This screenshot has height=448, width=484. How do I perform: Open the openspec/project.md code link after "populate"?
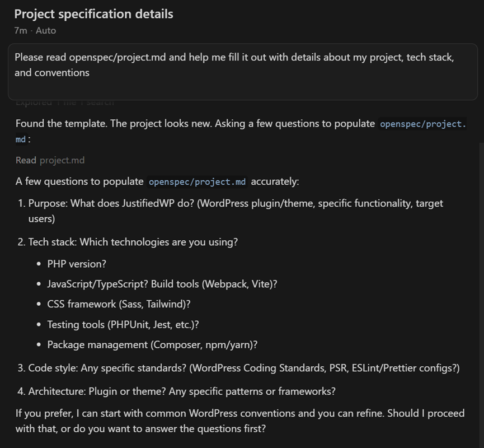tap(422, 124)
